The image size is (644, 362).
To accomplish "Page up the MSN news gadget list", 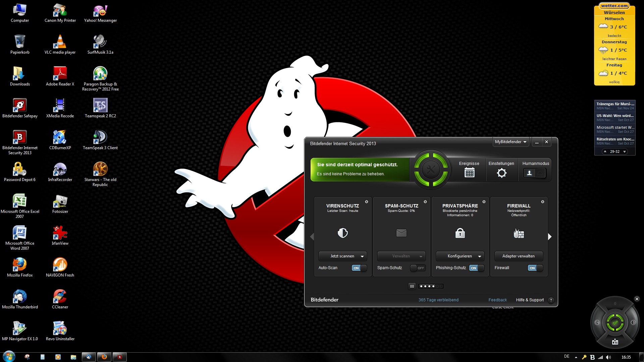I will click(605, 152).
